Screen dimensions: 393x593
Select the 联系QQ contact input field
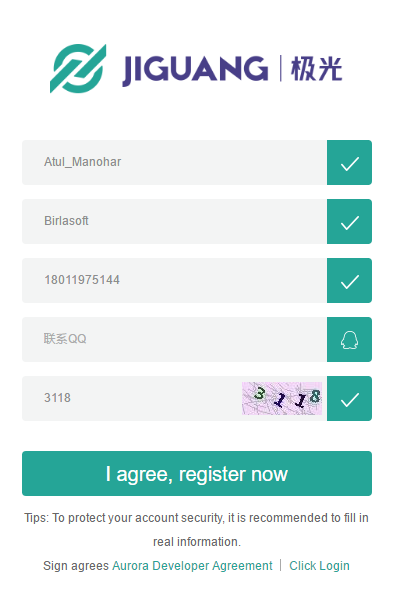click(174, 340)
